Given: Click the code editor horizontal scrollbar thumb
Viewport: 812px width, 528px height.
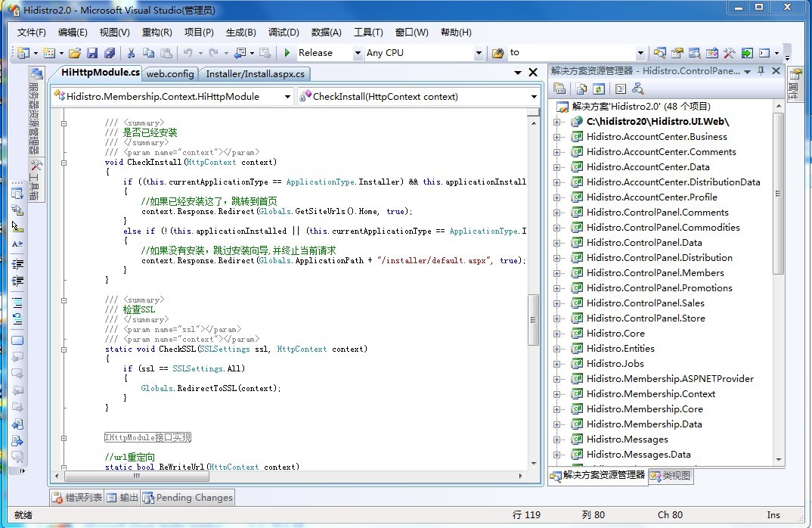Looking at the screenshot, I should tap(136, 477).
